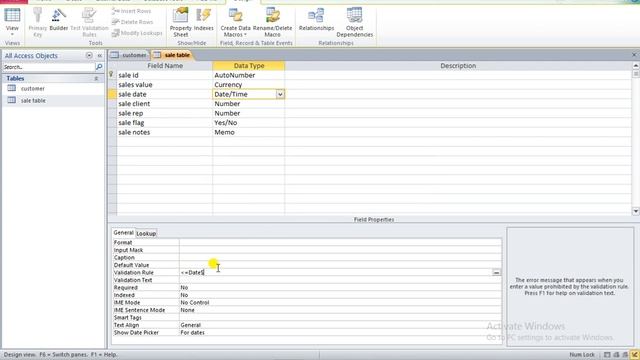Select sale table in navigation pane

pos(33,100)
